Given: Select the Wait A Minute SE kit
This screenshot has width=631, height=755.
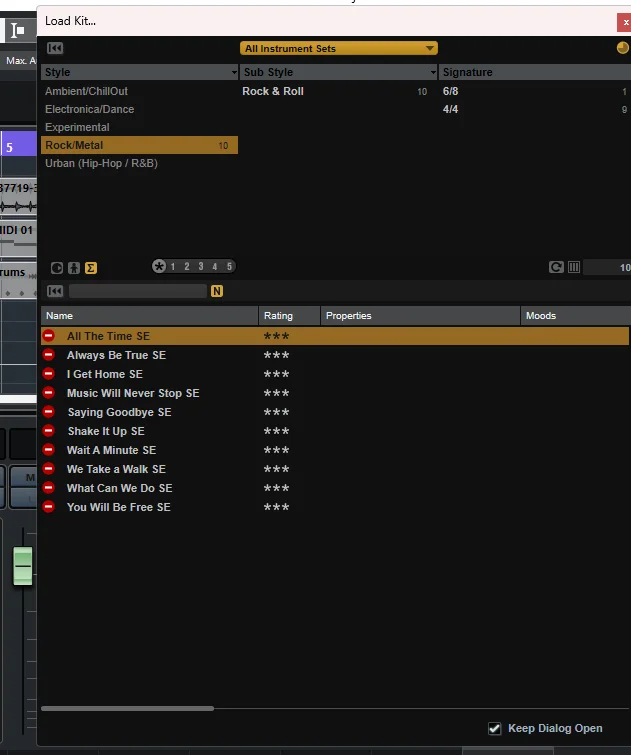Looking at the screenshot, I should click(335, 450).
